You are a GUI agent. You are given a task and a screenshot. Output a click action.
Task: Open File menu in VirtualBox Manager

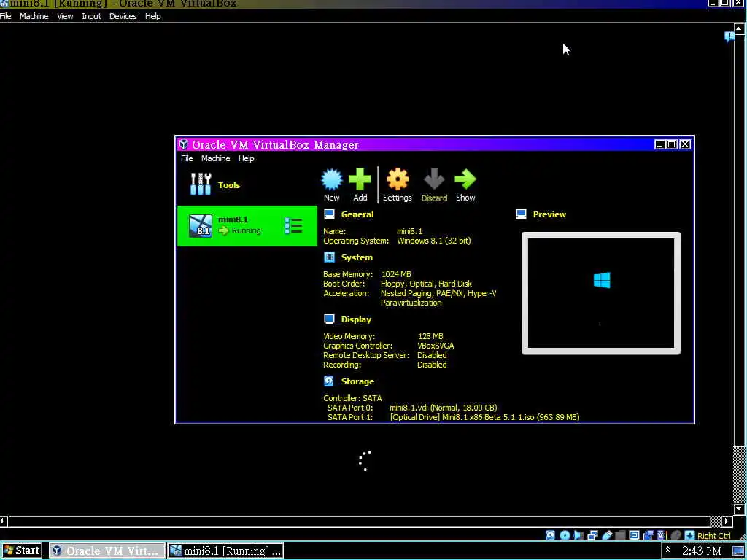point(187,158)
